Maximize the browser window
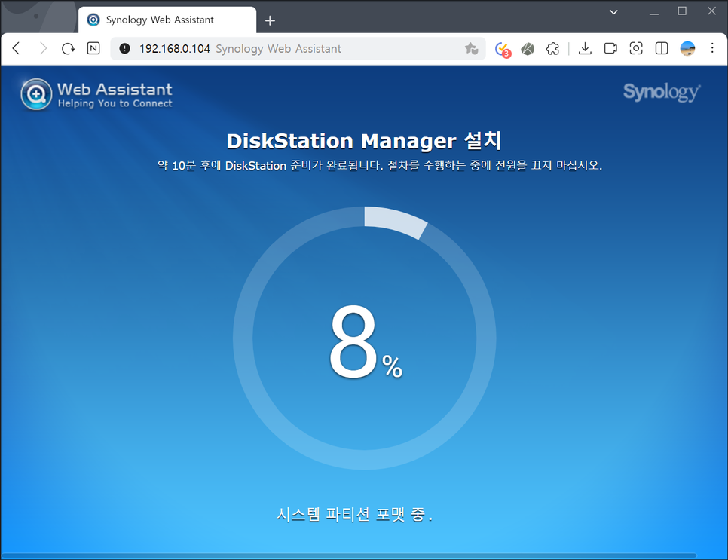Viewport: 728px width, 560px height. (682, 11)
